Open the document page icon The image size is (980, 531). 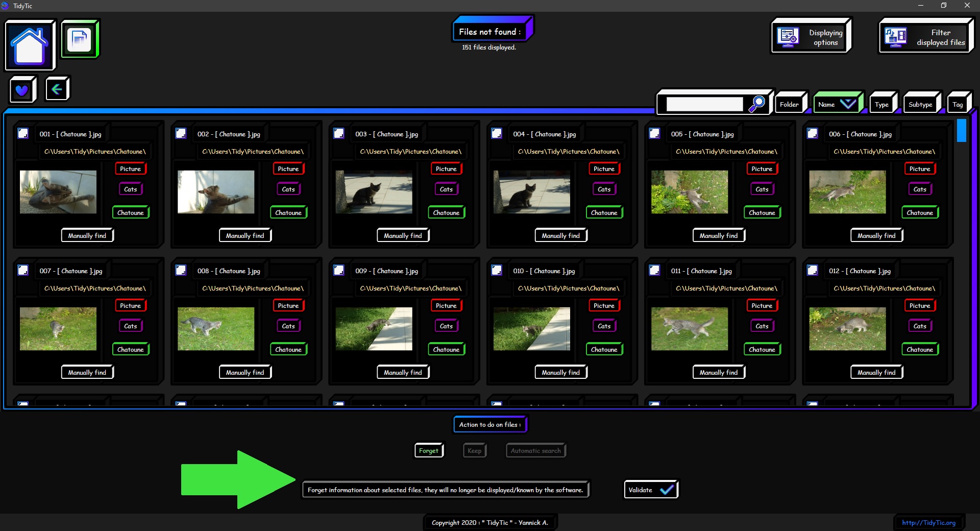[x=80, y=39]
